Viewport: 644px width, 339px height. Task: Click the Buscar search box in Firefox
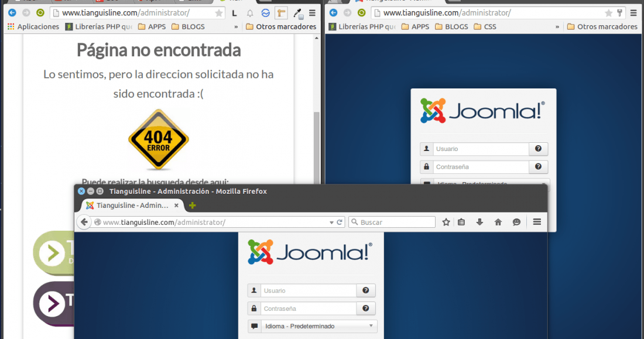click(x=392, y=222)
